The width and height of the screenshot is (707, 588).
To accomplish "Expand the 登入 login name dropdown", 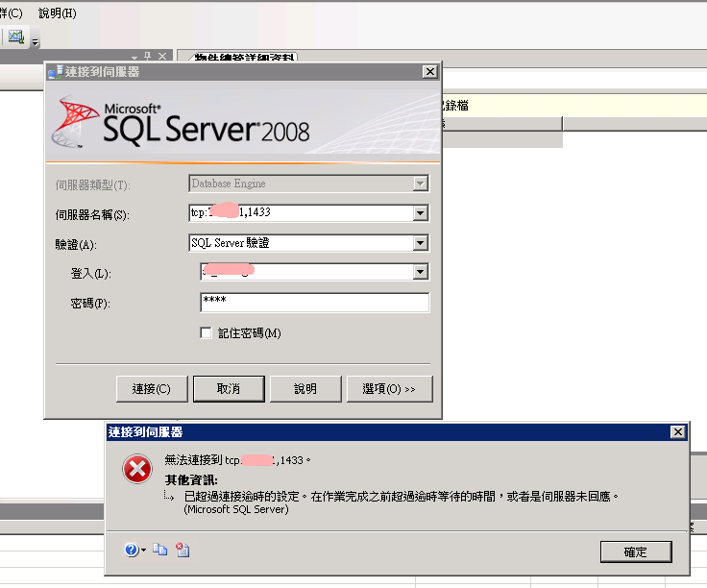I will (x=420, y=272).
